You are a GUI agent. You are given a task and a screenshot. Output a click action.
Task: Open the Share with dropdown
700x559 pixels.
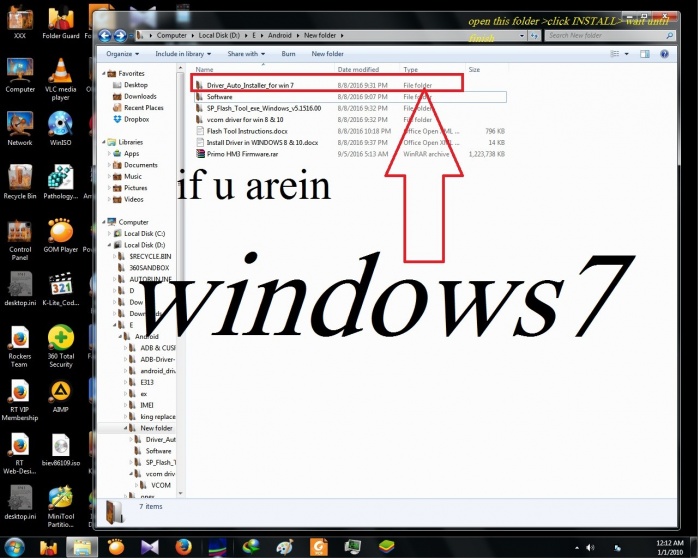click(x=246, y=54)
